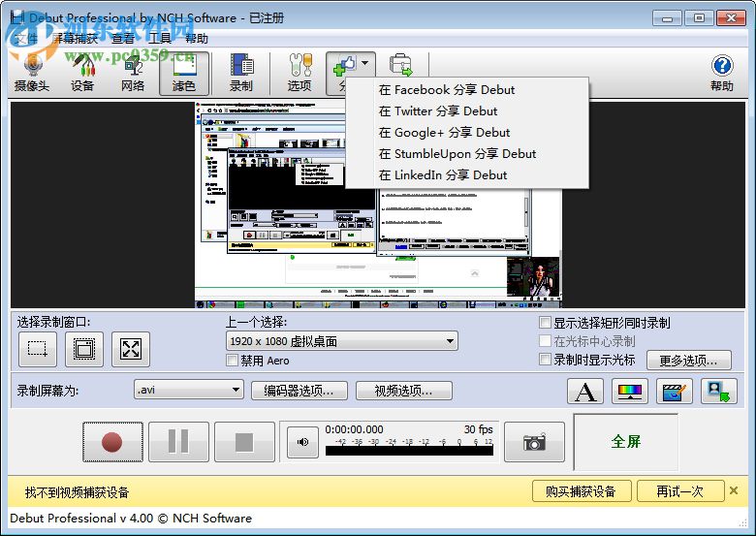Open the color adjustments icon
Viewport: 756px width, 536px height.
[x=630, y=391]
